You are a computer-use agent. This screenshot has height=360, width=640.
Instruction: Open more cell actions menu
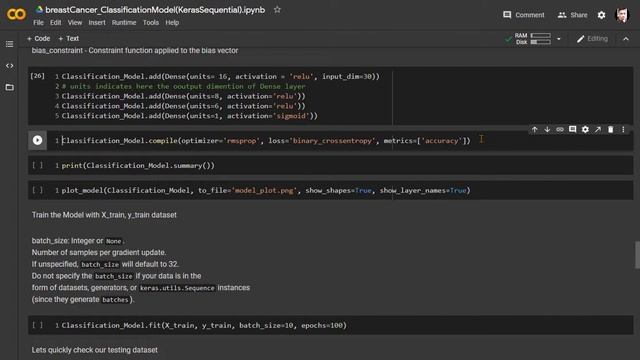tap(623, 129)
